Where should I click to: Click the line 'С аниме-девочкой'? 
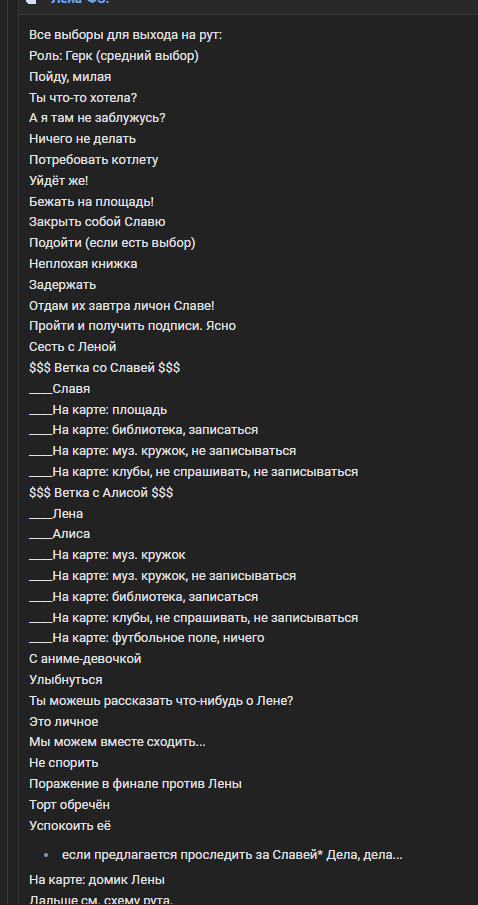[85, 659]
